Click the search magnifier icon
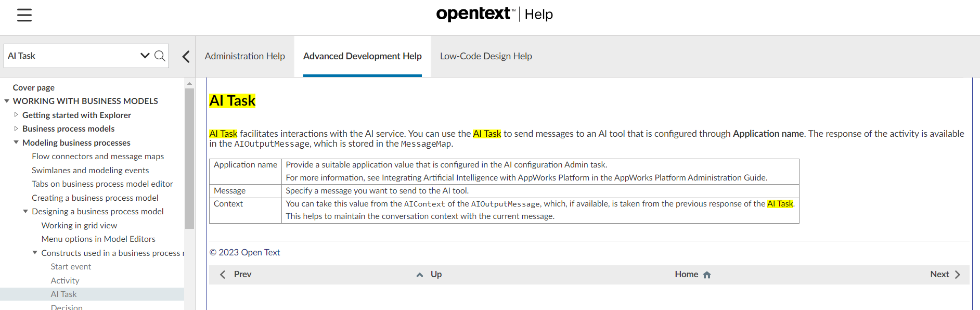This screenshot has height=310, width=980. [160, 56]
